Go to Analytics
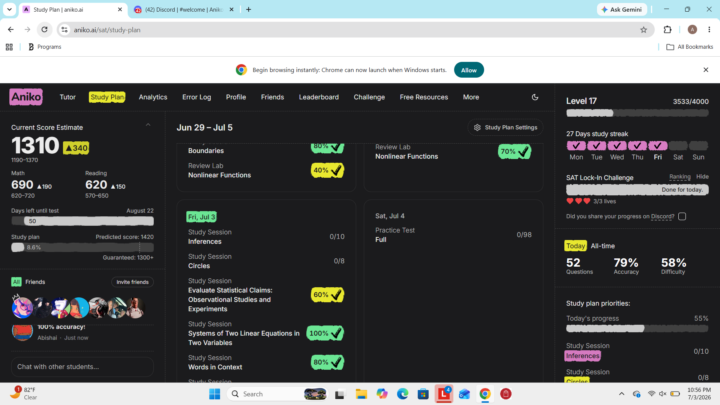Viewport: 720px width, 405px height. point(153,97)
